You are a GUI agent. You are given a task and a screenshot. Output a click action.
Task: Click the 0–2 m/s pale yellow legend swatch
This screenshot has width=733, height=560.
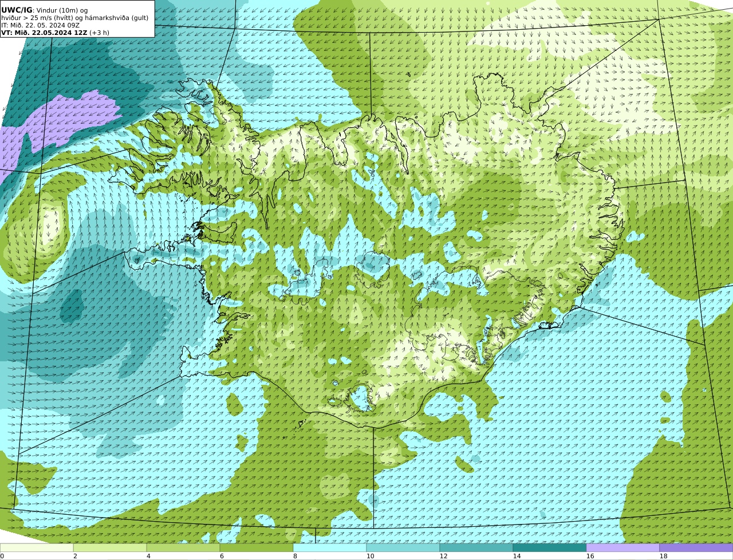coord(37,547)
